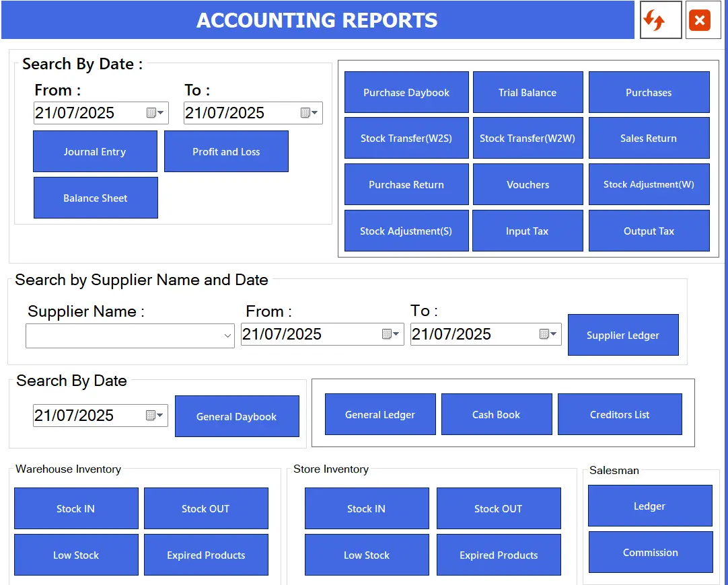This screenshot has height=585, width=728.
Task: Open calendar picker for top To date
Action: [x=309, y=113]
